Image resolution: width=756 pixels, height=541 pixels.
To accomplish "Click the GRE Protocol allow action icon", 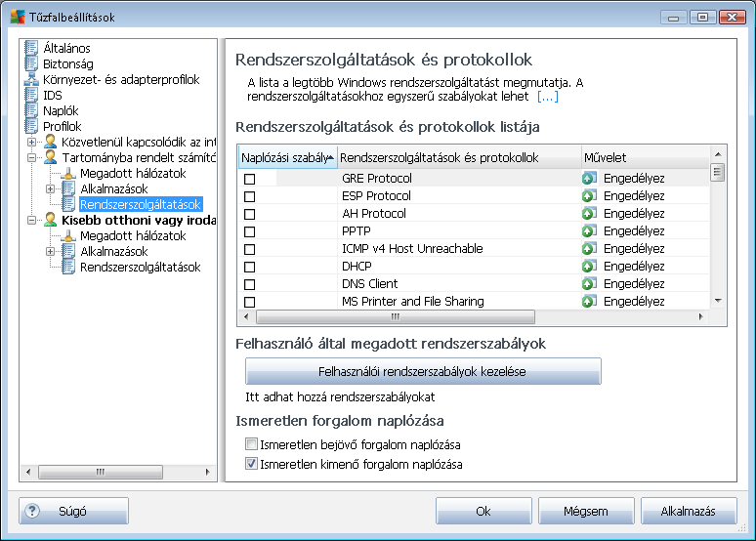I will (x=589, y=179).
